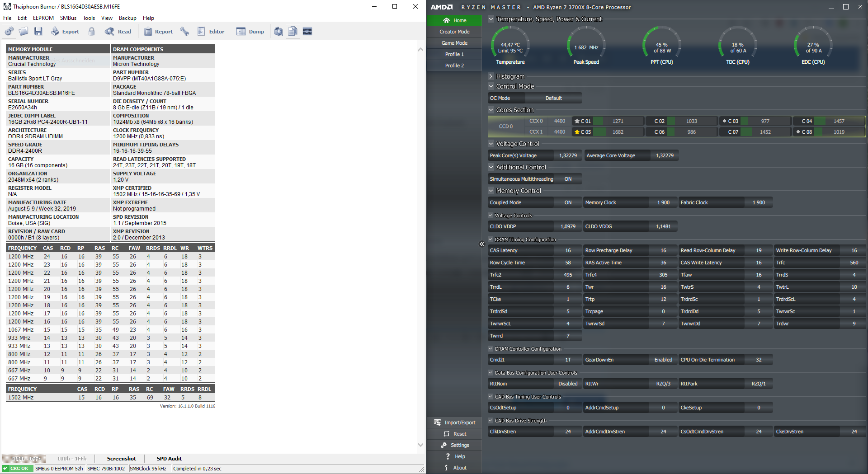
Task: Click the open folder icon in Thaiphoon Burner
Action: [x=24, y=31]
